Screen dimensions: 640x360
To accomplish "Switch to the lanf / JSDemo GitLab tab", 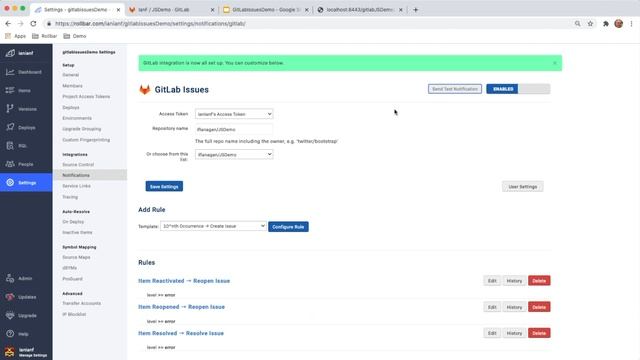I will click(x=171, y=9).
